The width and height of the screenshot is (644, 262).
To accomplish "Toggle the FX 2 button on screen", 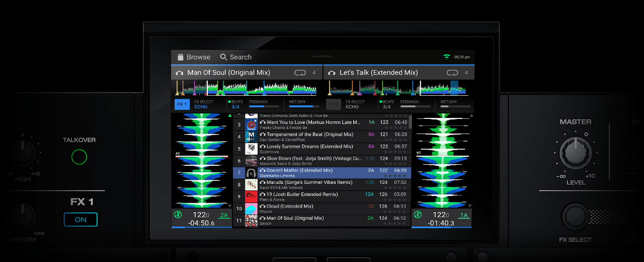I will [x=333, y=104].
